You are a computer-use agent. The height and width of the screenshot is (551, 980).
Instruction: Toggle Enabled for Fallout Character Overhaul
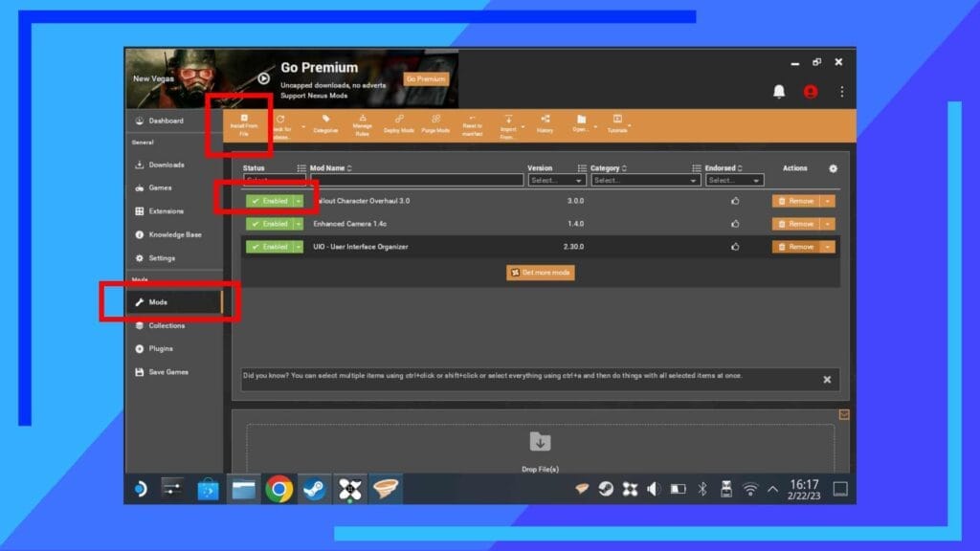point(270,201)
